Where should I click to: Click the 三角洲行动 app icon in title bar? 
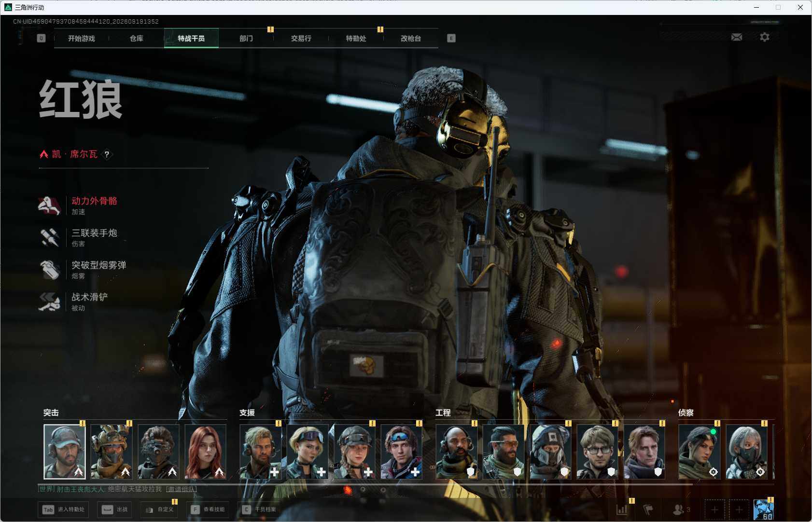click(x=8, y=7)
